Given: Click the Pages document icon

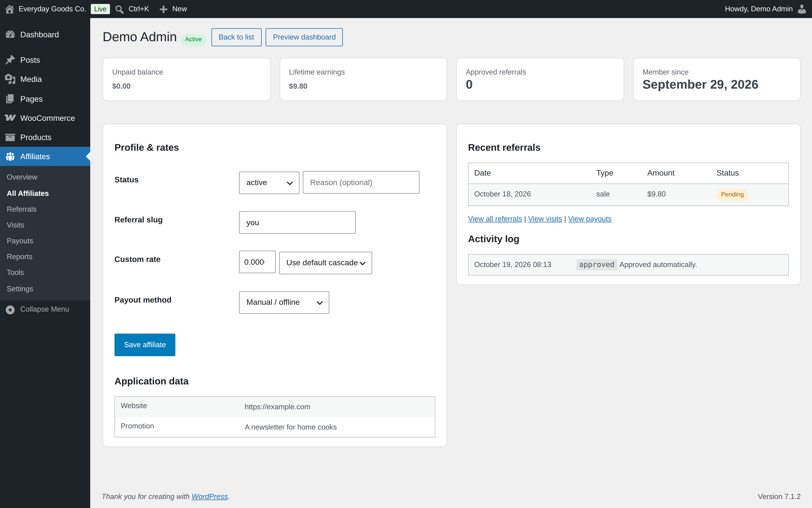Looking at the screenshot, I should point(10,99).
